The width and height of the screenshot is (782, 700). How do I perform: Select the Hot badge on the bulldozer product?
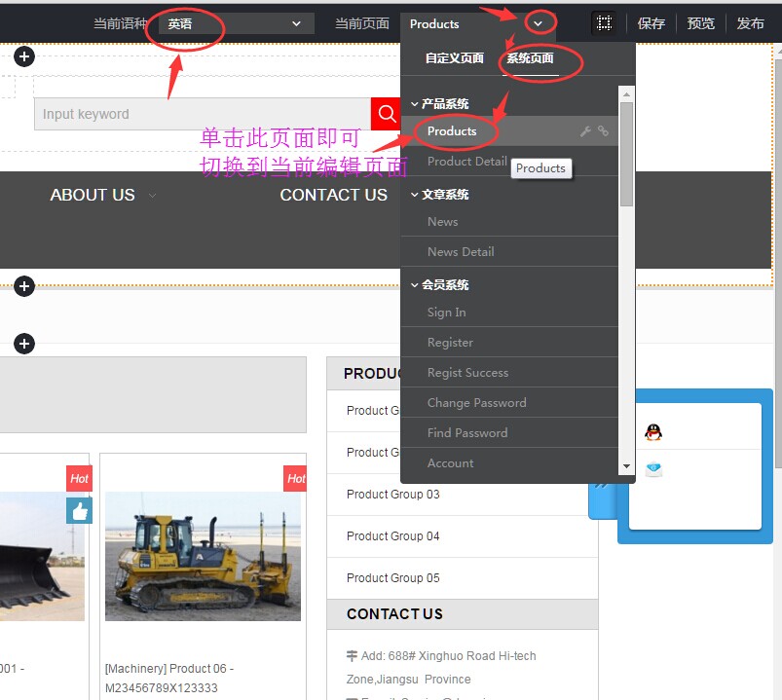(x=295, y=478)
